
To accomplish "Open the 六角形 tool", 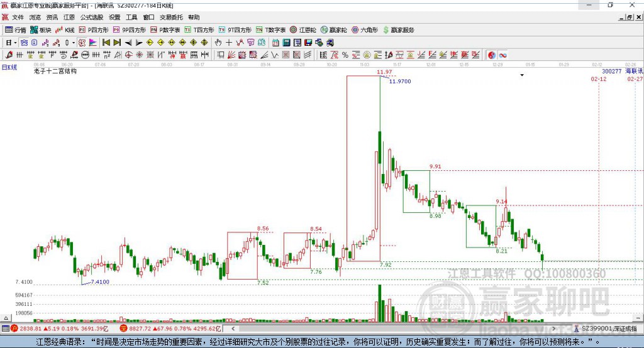I will click(x=365, y=30).
